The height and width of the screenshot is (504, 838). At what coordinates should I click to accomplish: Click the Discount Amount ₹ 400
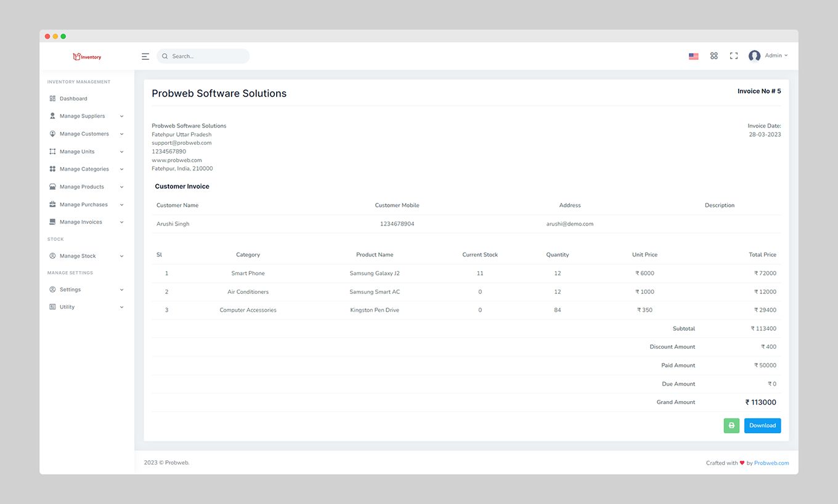coord(768,347)
